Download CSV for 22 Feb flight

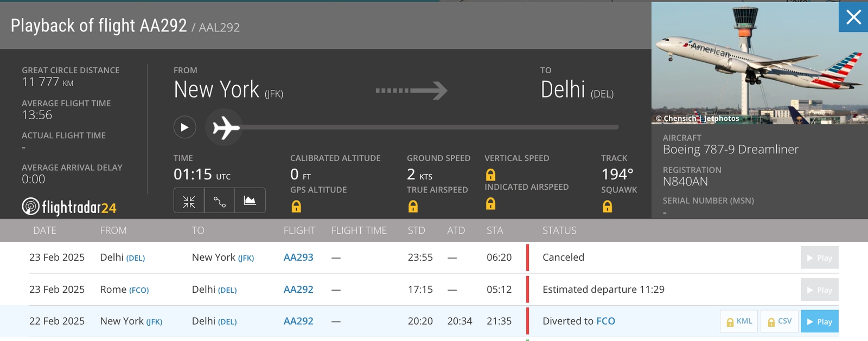779,321
